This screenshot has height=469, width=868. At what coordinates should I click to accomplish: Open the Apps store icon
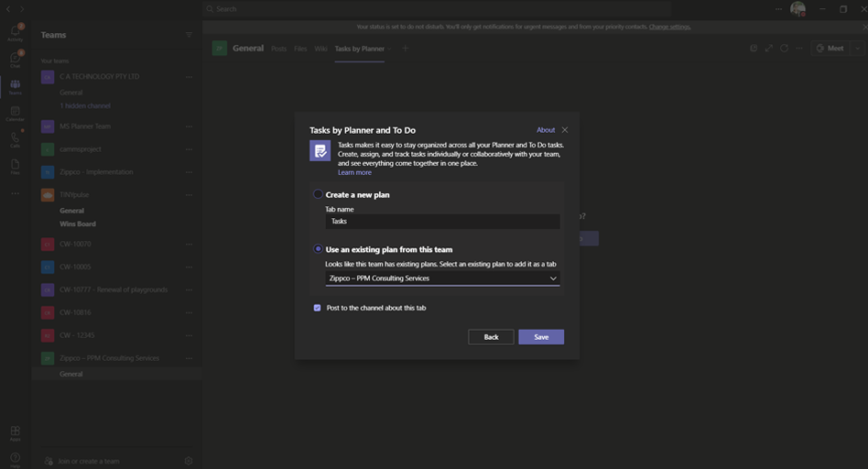15,432
